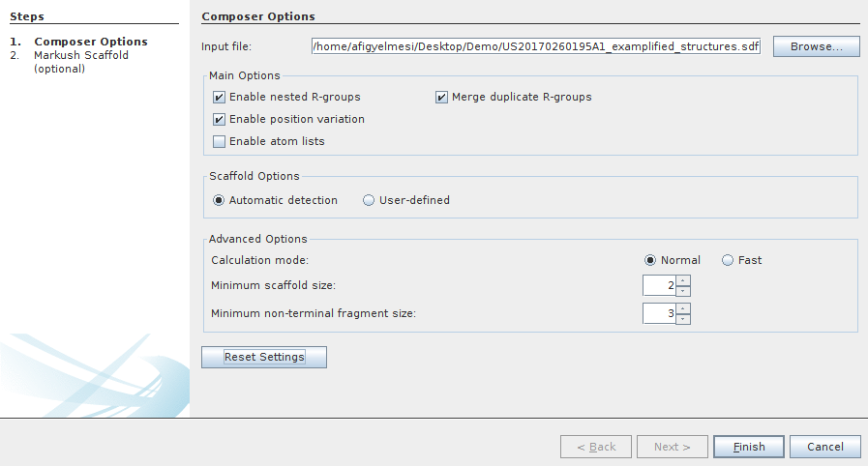Image resolution: width=868 pixels, height=466 pixels.
Task: Switch calculation mode to Fast
Action: (728, 260)
